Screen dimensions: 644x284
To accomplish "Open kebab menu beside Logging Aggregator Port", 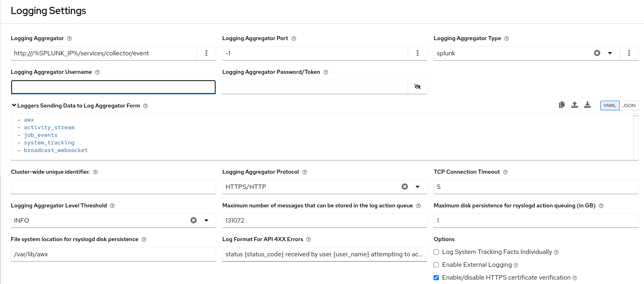I will point(417,53).
